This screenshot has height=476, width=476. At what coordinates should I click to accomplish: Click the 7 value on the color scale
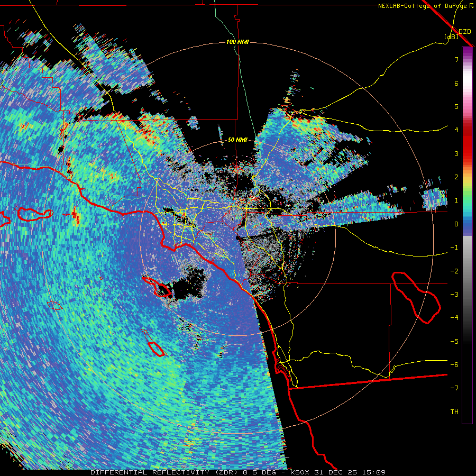pyautogui.click(x=456, y=59)
